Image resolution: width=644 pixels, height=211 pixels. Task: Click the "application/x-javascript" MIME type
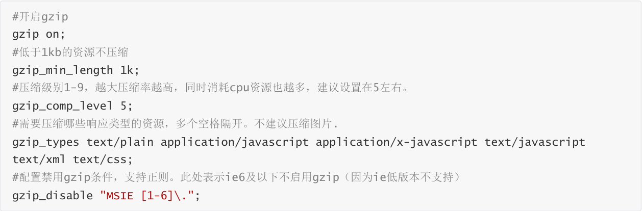pos(397,142)
